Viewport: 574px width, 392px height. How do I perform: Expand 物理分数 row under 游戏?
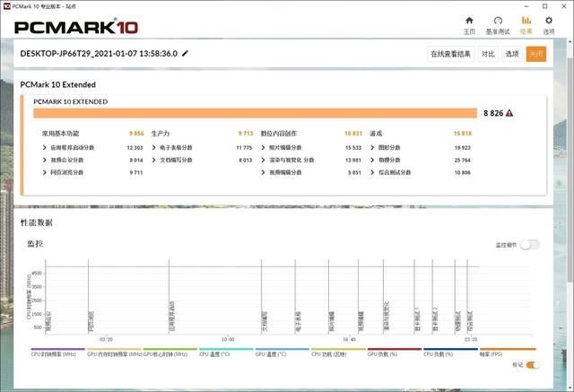[372, 160]
